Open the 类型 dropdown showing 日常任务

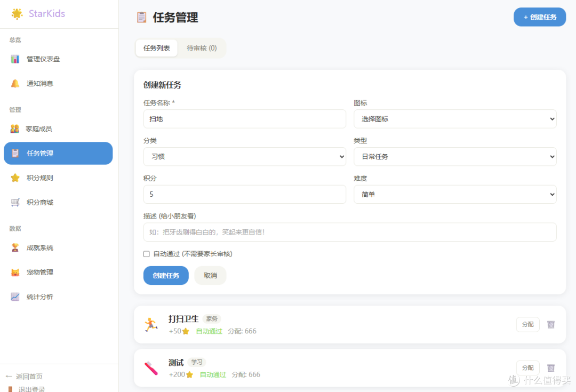(x=455, y=156)
